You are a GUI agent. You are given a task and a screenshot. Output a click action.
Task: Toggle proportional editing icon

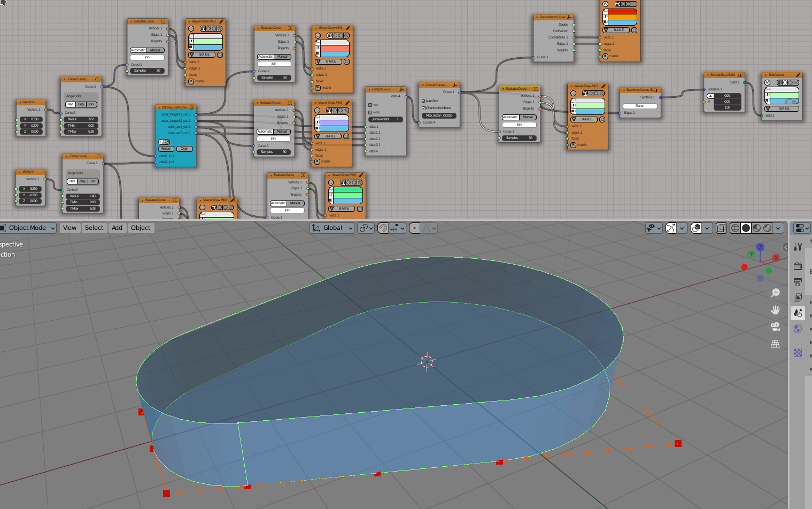coord(414,228)
